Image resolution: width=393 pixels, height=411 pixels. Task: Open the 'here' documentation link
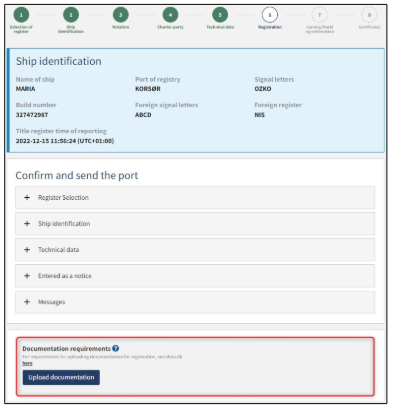(x=27, y=363)
